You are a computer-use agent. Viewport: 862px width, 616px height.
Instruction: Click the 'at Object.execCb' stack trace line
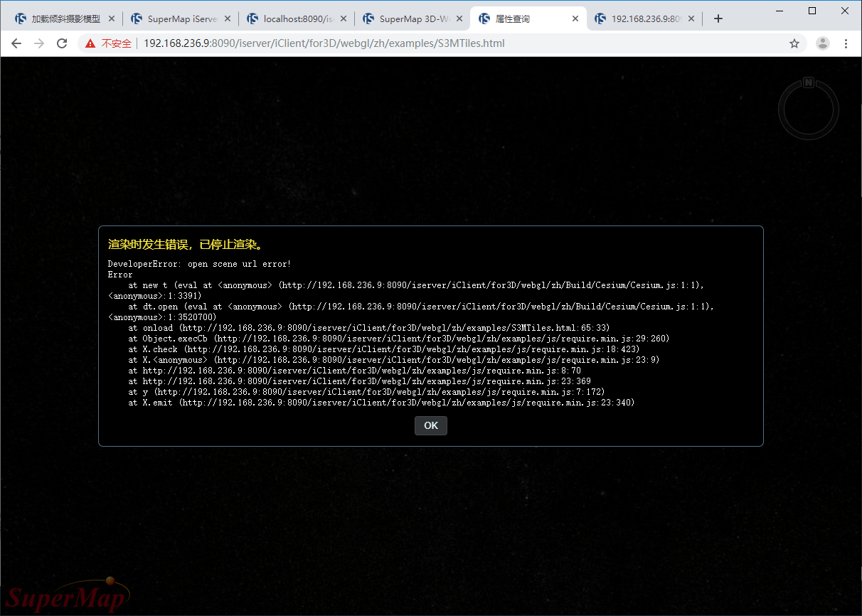(398, 339)
